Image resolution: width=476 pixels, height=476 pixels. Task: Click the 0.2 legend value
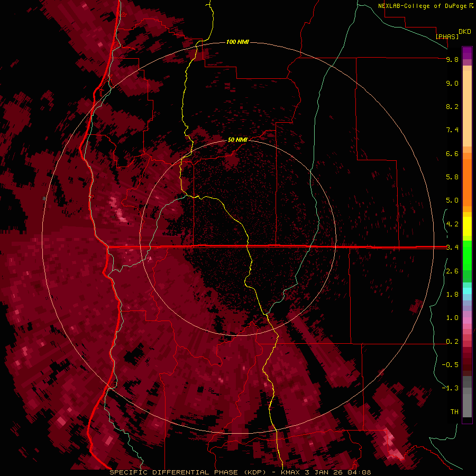[452, 342]
